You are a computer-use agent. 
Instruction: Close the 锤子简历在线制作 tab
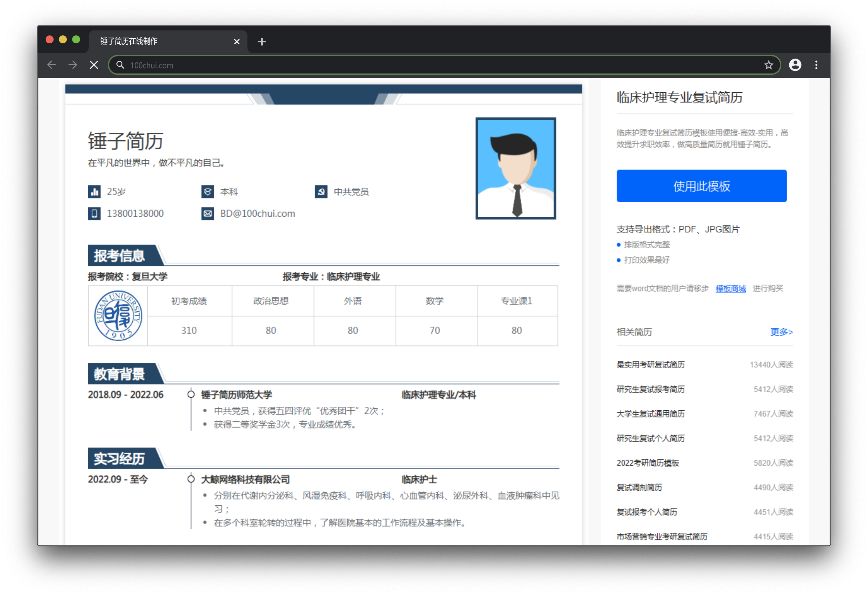tap(237, 41)
